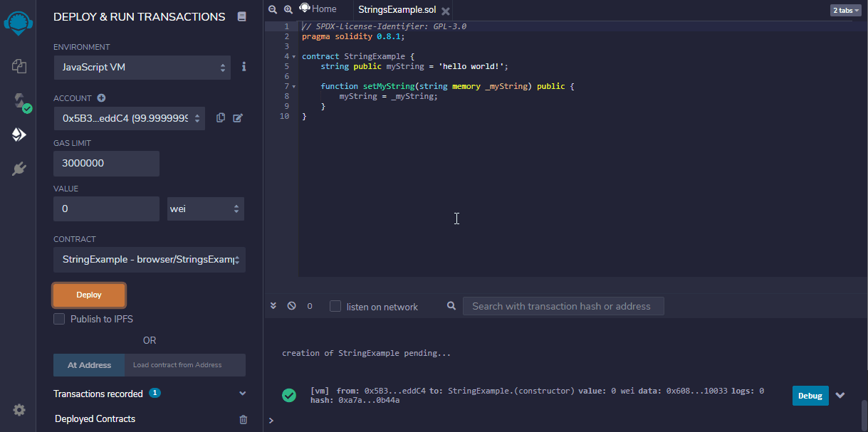Image resolution: width=868 pixels, height=432 pixels.
Task: Close the StringsExample.sol tab
Action: [x=445, y=11]
